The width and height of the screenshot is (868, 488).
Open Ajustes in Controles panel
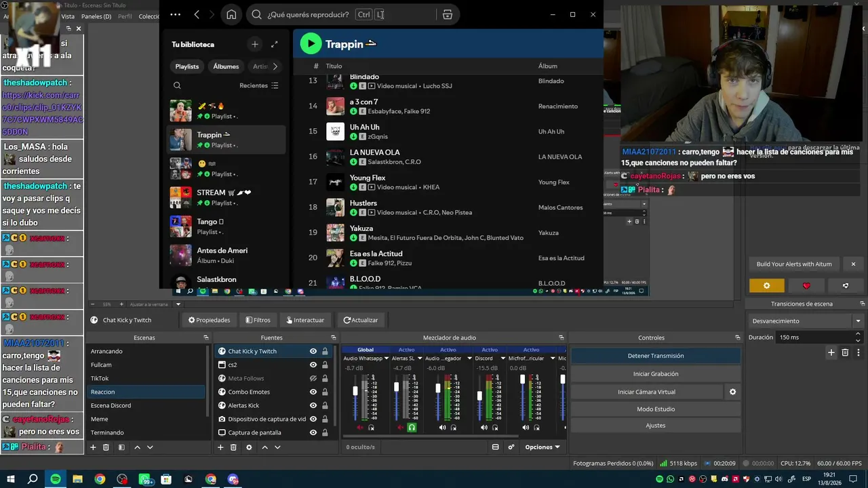(656, 426)
